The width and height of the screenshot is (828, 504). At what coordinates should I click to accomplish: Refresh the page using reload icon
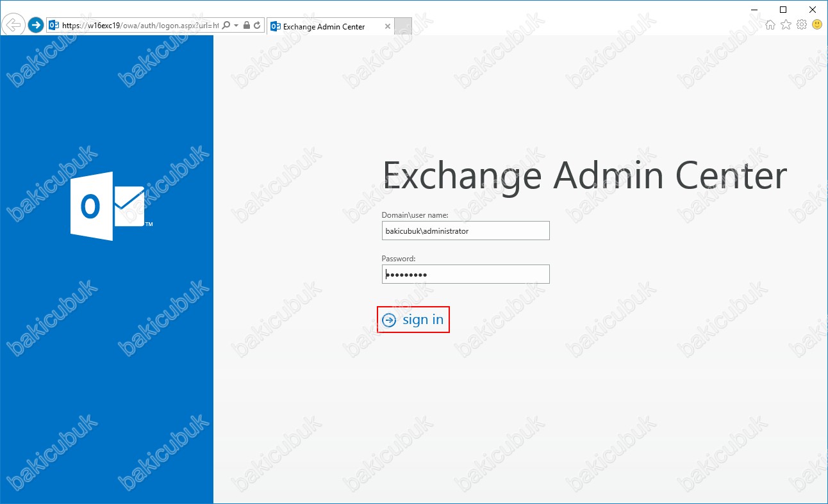(257, 26)
